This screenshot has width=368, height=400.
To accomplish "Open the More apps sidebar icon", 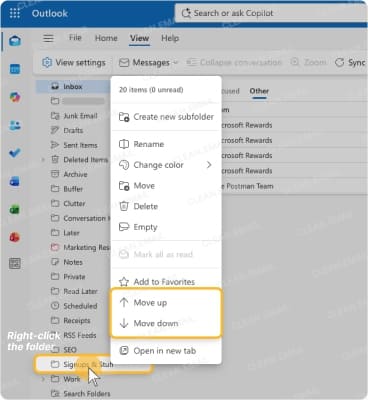I will tap(15, 263).
